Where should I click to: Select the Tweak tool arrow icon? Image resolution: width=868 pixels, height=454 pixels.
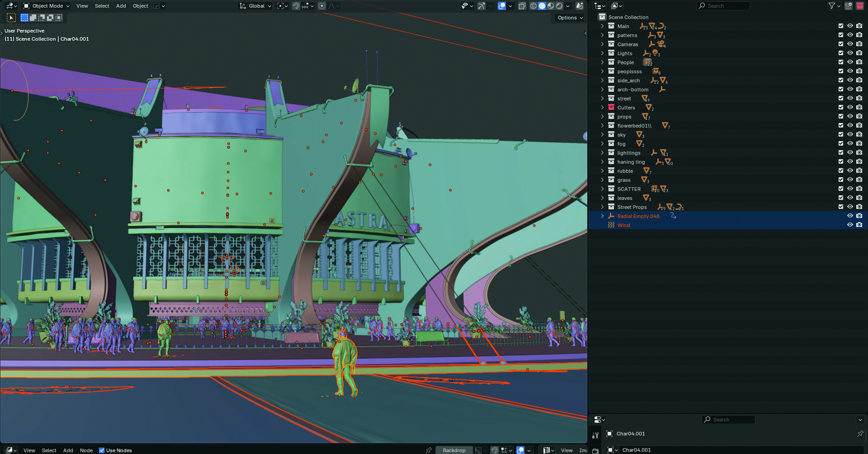11,18
